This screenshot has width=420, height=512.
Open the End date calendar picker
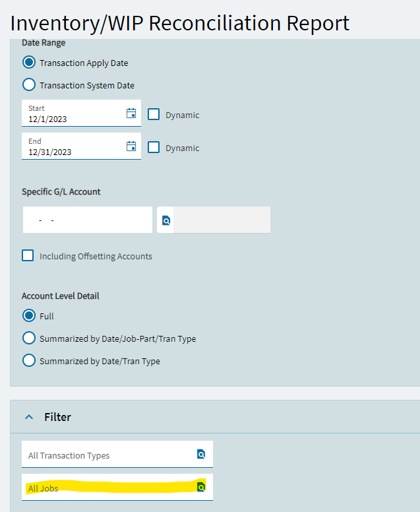click(131, 146)
